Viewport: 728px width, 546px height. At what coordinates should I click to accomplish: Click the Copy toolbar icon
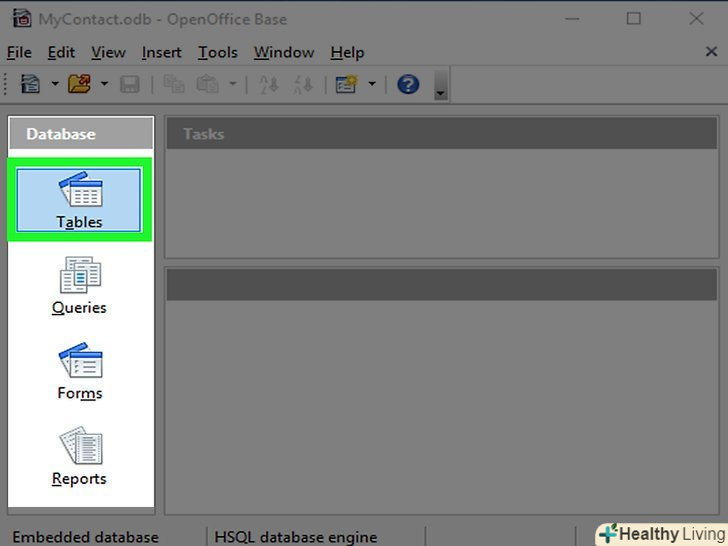(174, 84)
